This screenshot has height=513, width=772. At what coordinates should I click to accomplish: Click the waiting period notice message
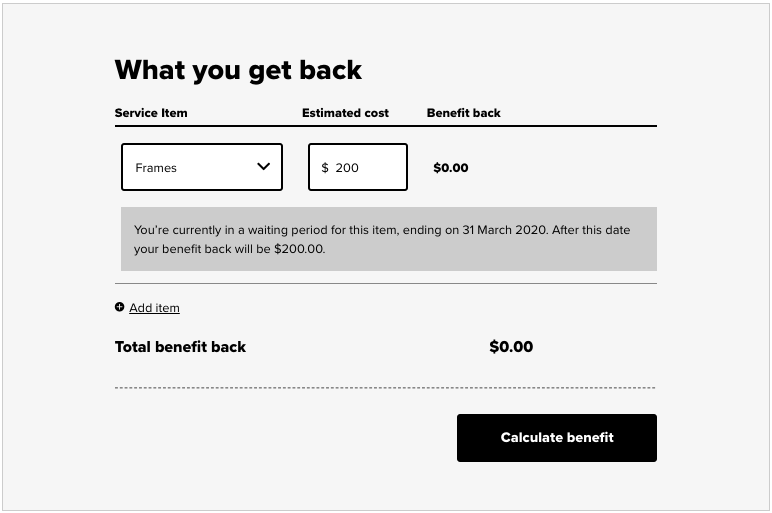[389, 239]
